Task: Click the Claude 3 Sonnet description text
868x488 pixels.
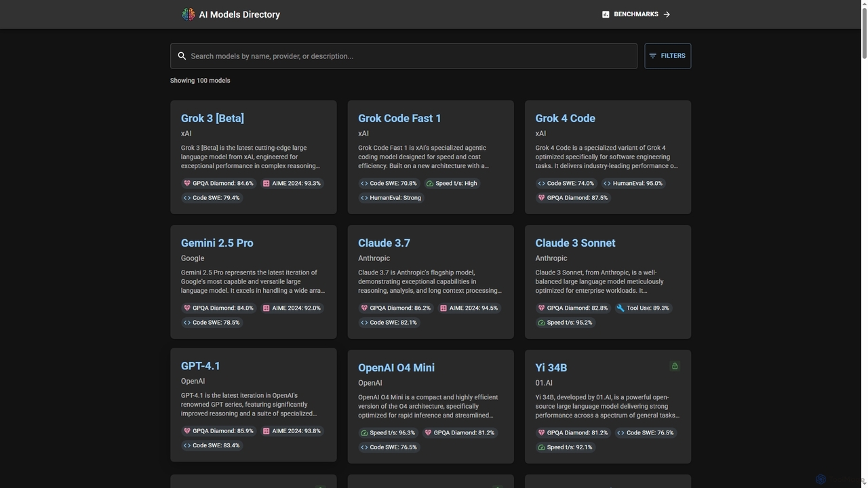Action: 600,282
